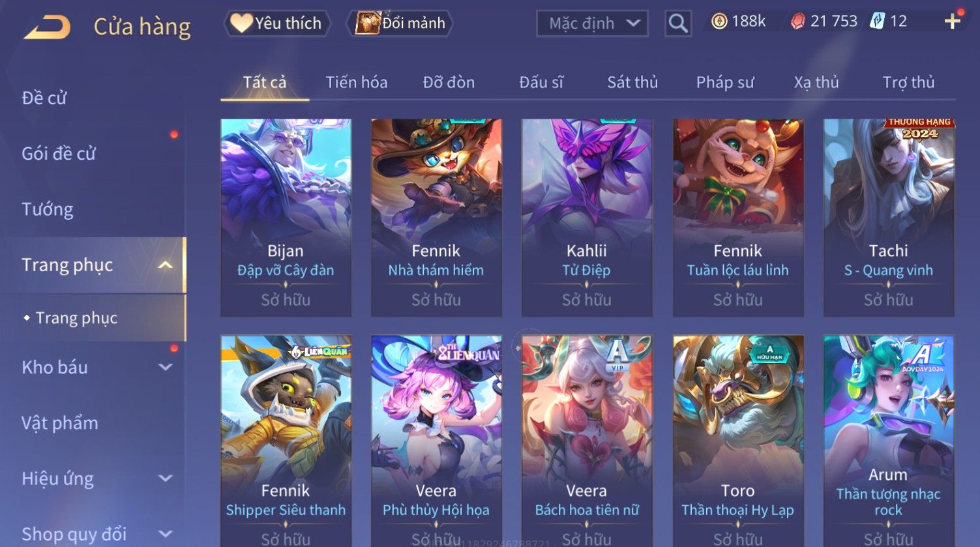
Task: Open the Kahlii Tử Điệp skin card
Action: pos(587,217)
